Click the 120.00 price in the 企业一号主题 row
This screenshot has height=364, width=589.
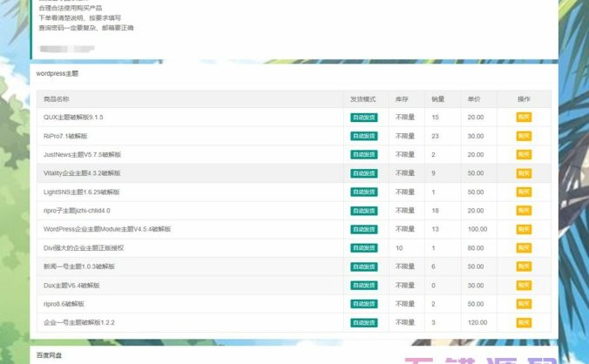click(x=477, y=322)
